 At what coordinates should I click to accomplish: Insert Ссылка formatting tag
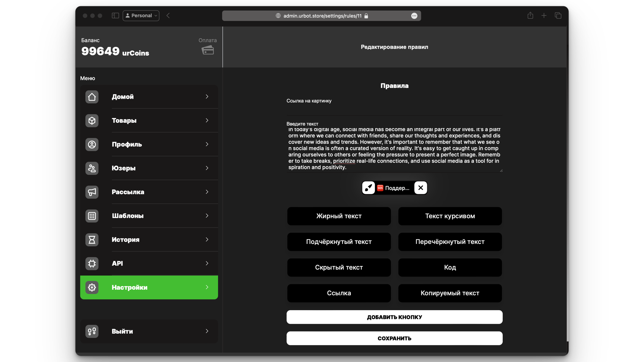coord(339,293)
